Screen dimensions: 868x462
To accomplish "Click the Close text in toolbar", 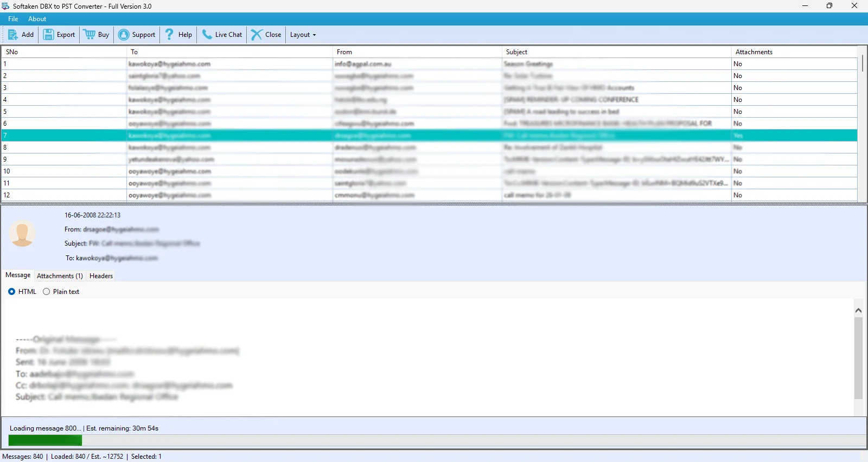I will 273,35.
